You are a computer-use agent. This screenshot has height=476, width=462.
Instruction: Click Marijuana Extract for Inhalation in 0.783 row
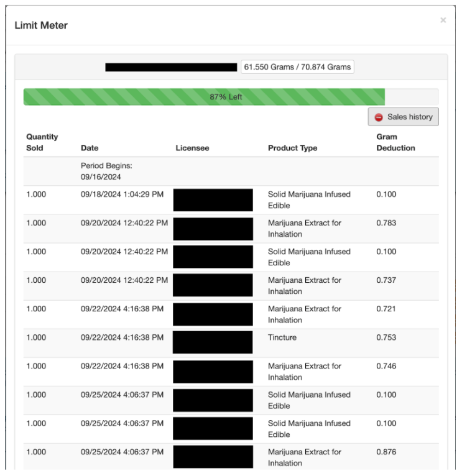[x=304, y=228]
